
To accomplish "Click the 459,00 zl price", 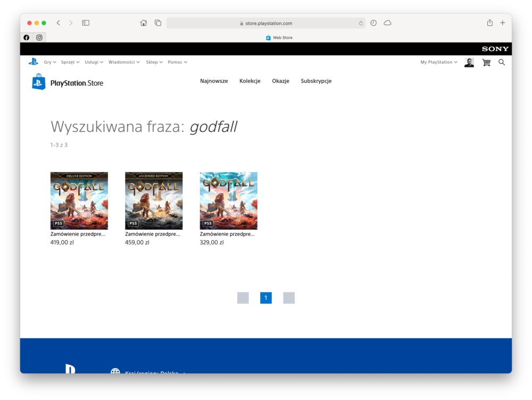I will tap(137, 242).
